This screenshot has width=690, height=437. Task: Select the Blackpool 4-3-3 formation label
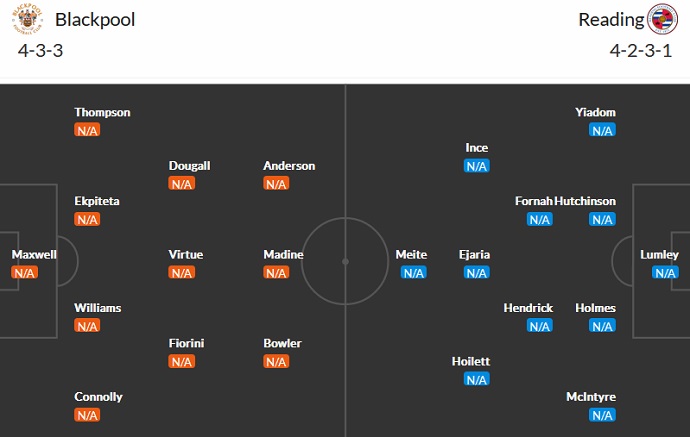tap(40, 51)
